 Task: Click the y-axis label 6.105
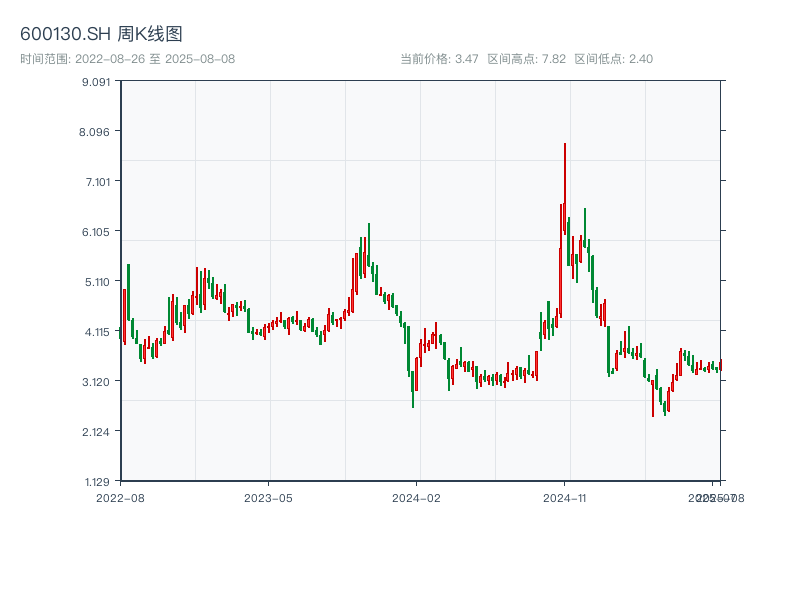click(96, 232)
